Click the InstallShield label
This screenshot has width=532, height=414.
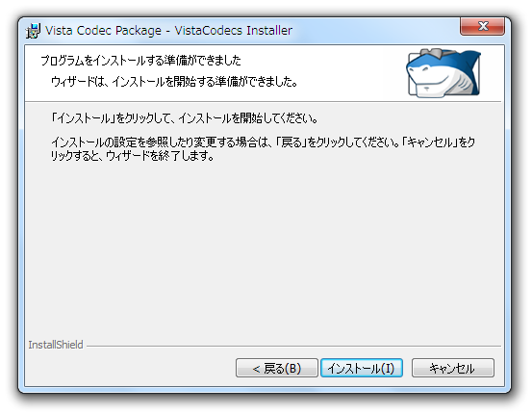[56, 345]
